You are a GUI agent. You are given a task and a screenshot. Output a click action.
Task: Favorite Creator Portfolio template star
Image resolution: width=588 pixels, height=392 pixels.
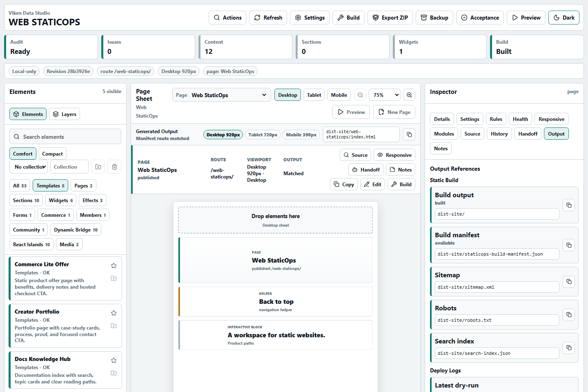click(114, 313)
